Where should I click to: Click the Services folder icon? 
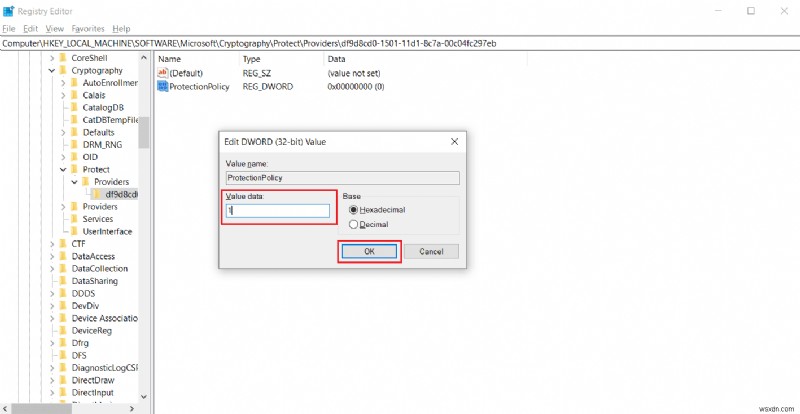click(74, 219)
